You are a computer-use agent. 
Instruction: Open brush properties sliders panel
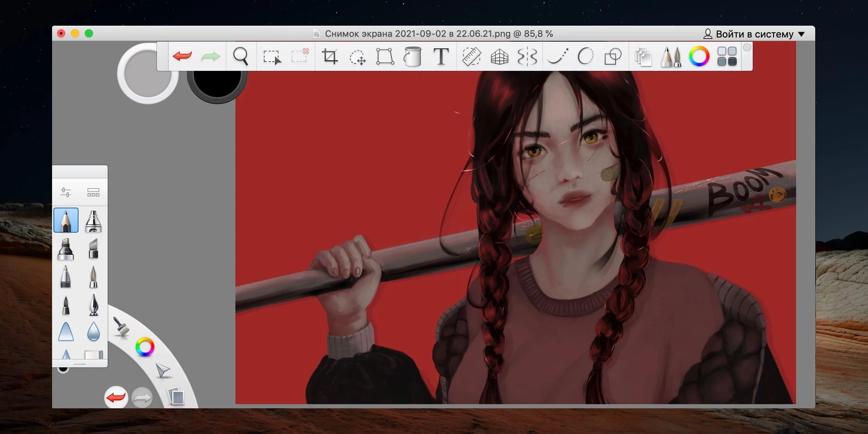point(65,192)
